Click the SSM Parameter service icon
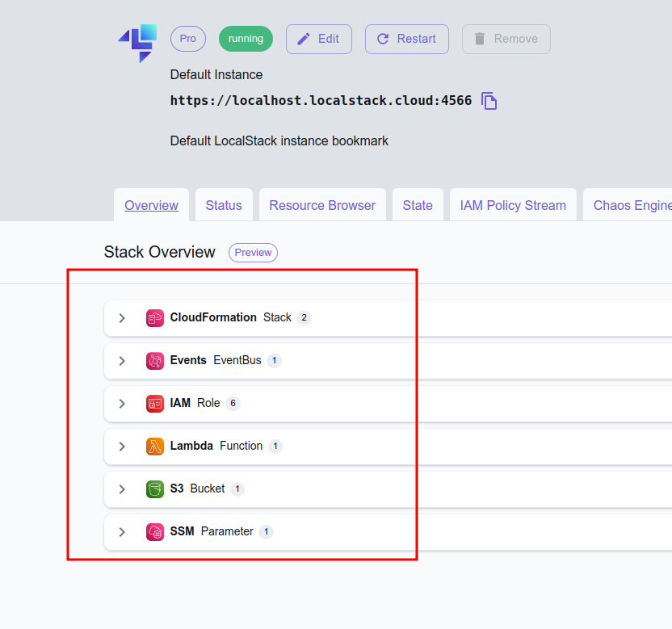The height and width of the screenshot is (629, 672). [155, 532]
